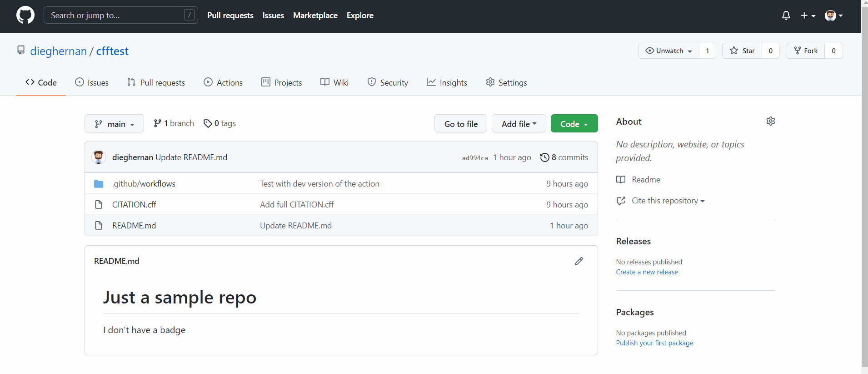Viewport: 868px width, 374px height.
Task: Focus the Search or jump to field
Action: click(x=121, y=15)
